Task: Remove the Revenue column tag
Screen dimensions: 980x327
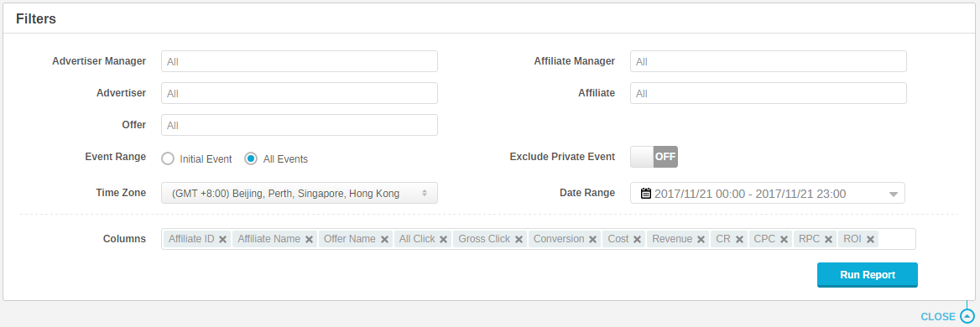Action: (x=701, y=240)
